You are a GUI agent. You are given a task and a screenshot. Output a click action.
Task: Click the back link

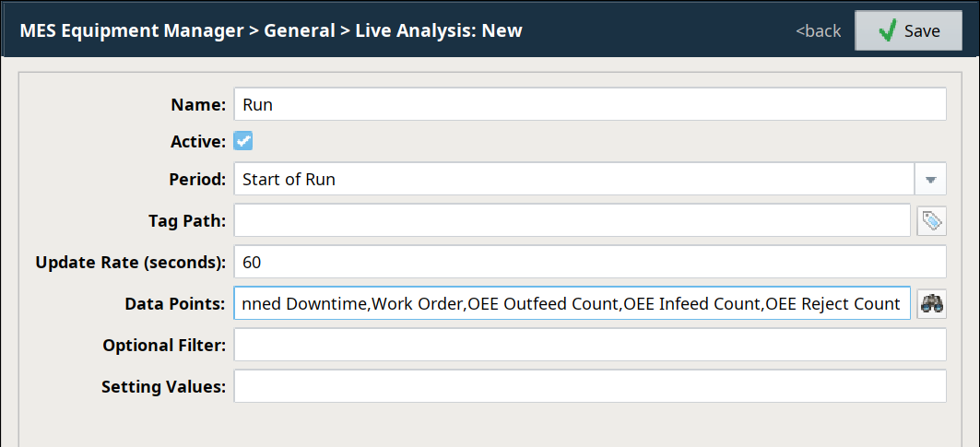(x=819, y=31)
